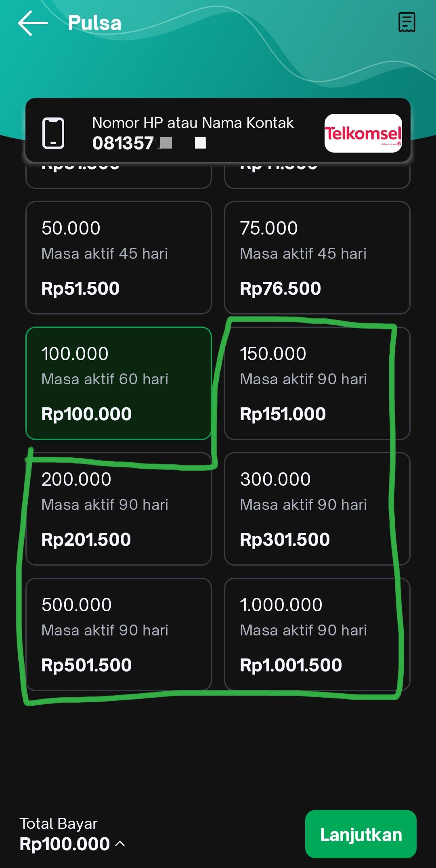Tap the phone device icon
436x868 pixels.
coord(53,133)
